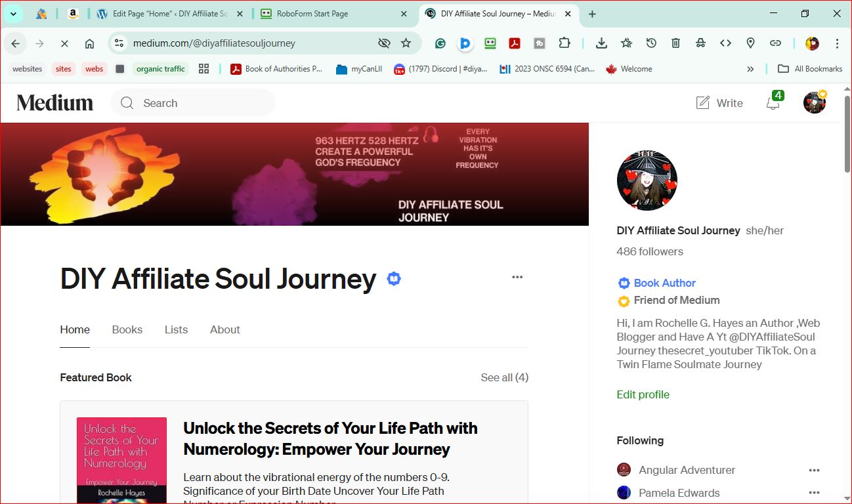Viewport: 852px width, 504px height.
Task: Open the Chrome three-dot menu
Action: point(837,43)
